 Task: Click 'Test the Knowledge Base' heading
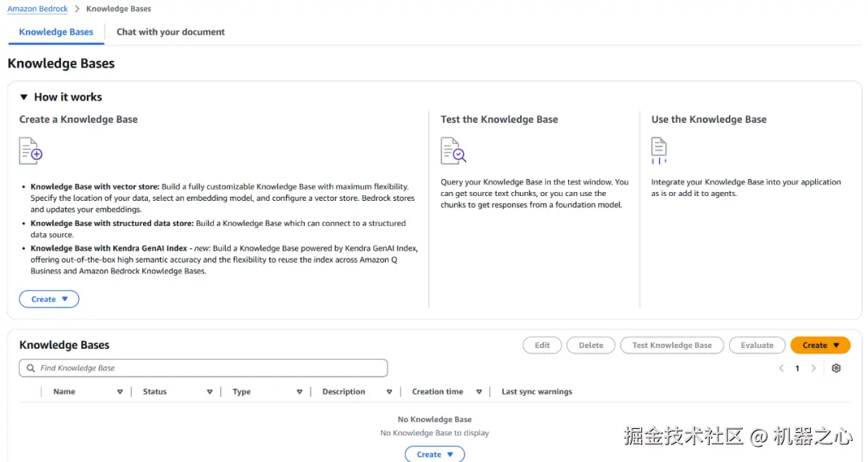click(x=499, y=120)
